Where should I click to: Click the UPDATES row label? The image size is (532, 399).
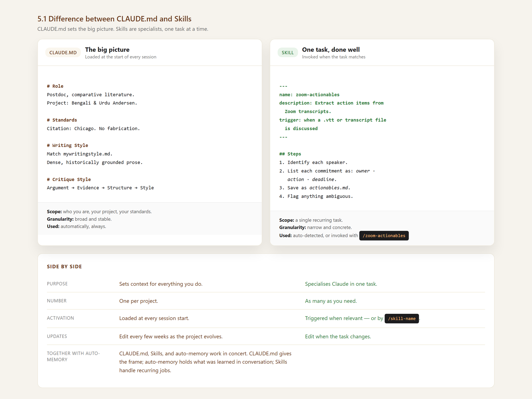pyautogui.click(x=57, y=336)
